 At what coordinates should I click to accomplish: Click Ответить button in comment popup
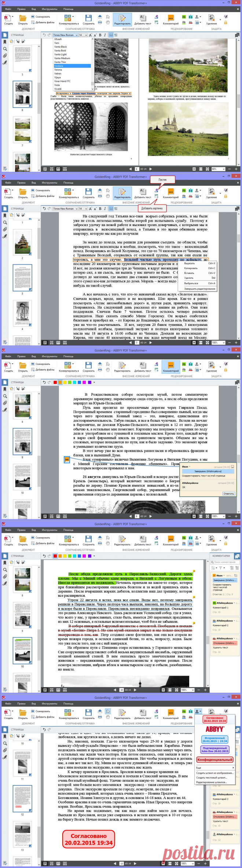click(x=228, y=494)
